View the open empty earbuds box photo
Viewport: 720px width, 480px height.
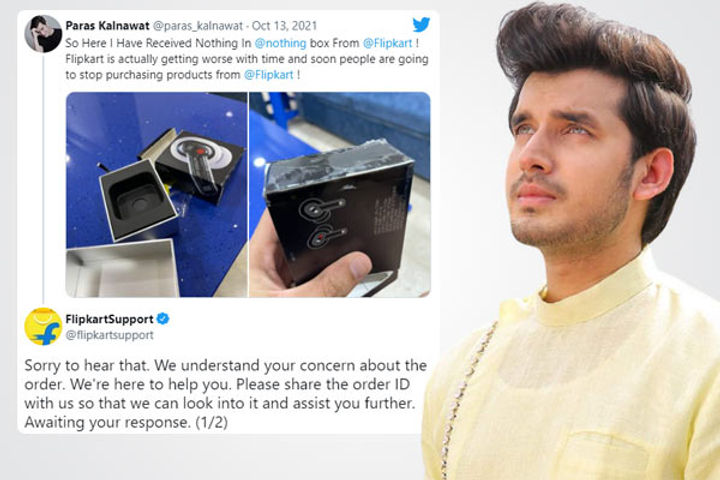click(157, 195)
